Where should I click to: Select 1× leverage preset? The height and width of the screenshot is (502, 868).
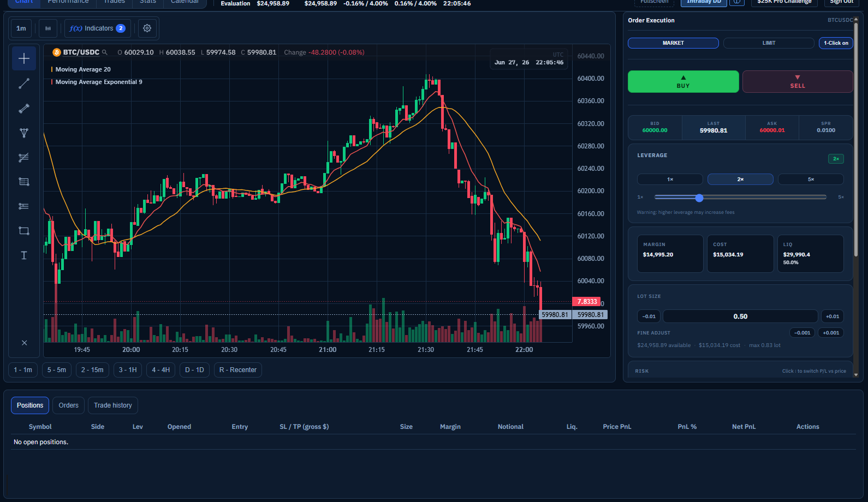pos(670,180)
